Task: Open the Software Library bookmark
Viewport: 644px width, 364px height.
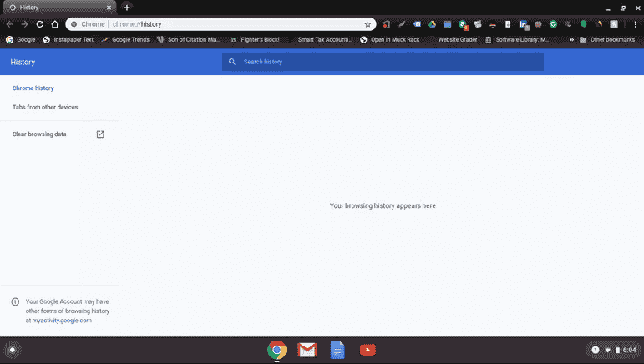Action: pos(517,40)
